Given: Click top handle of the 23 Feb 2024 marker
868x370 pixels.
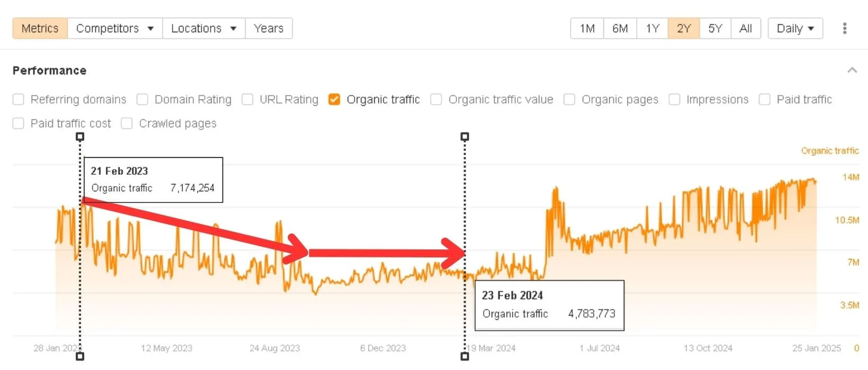Looking at the screenshot, I should pyautogui.click(x=465, y=137).
